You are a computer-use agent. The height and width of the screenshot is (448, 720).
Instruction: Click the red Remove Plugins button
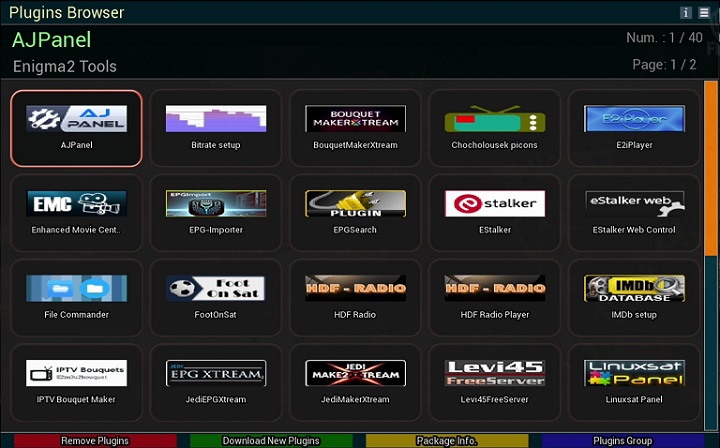coord(95,441)
